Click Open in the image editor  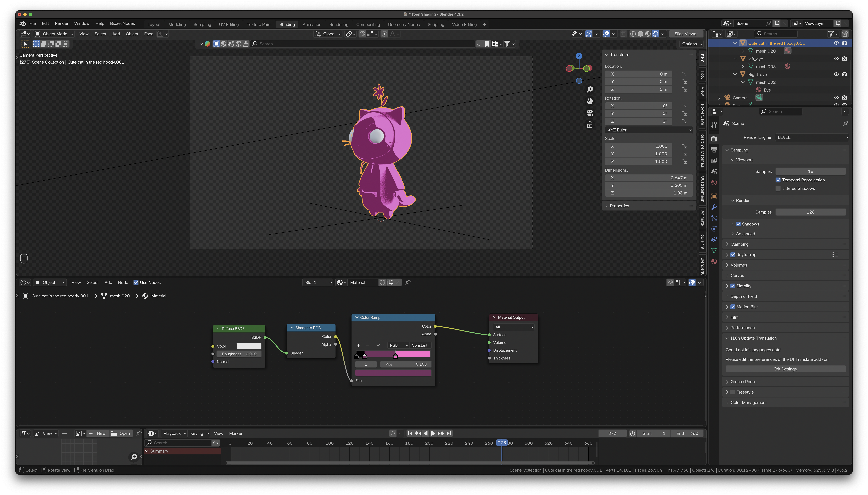(121, 434)
